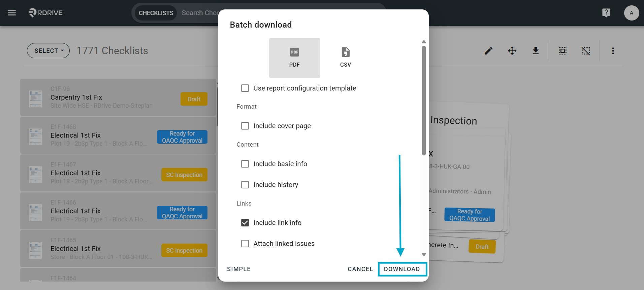The height and width of the screenshot is (290, 644).
Task: Click the DOWNLOAD button
Action: point(402,269)
